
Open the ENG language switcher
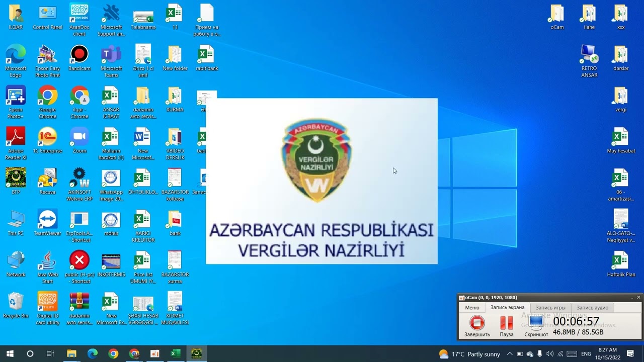[x=586, y=354]
